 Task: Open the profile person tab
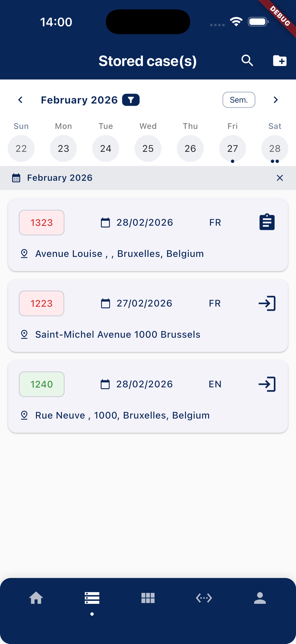pos(260,598)
